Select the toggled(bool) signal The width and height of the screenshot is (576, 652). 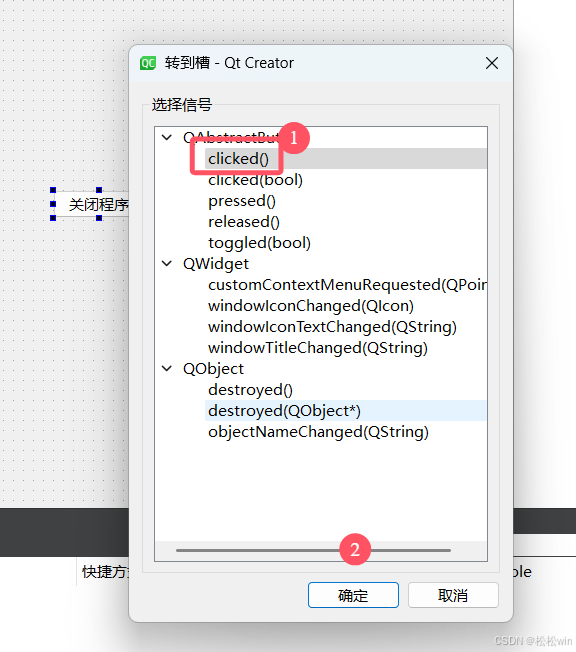[259, 243]
